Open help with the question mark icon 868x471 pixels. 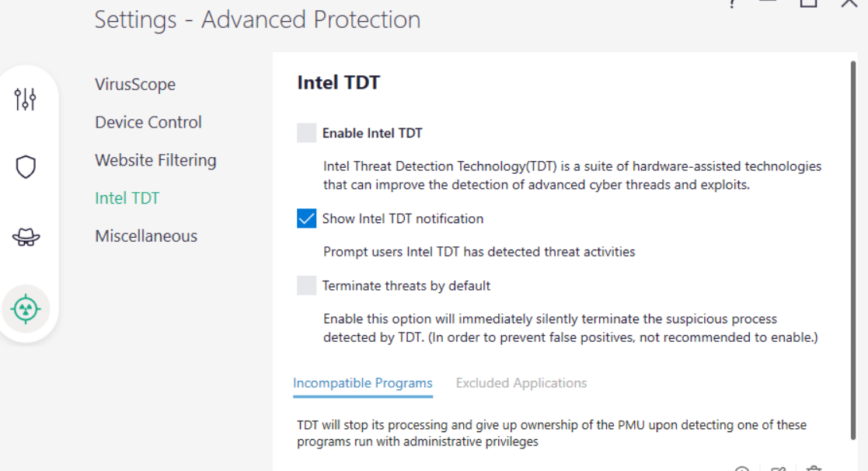point(732,3)
